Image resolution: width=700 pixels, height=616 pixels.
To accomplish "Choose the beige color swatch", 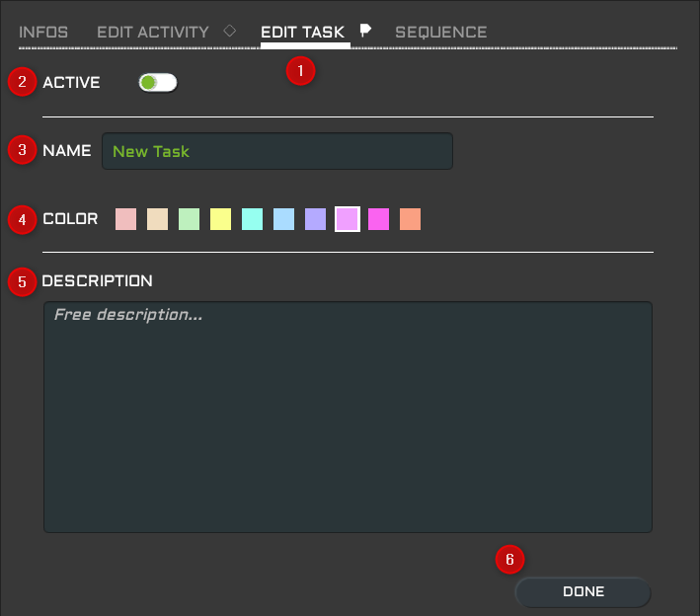I will point(157,219).
